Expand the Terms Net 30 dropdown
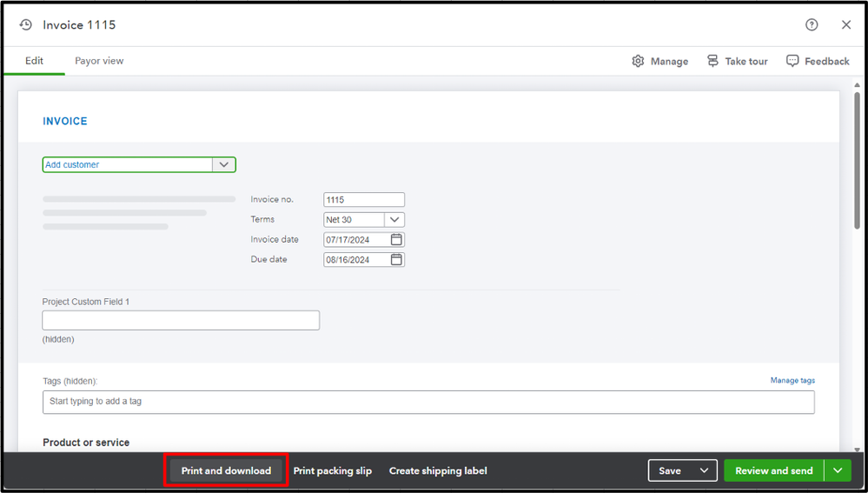Viewport: 868px width, 493px height. coord(394,219)
